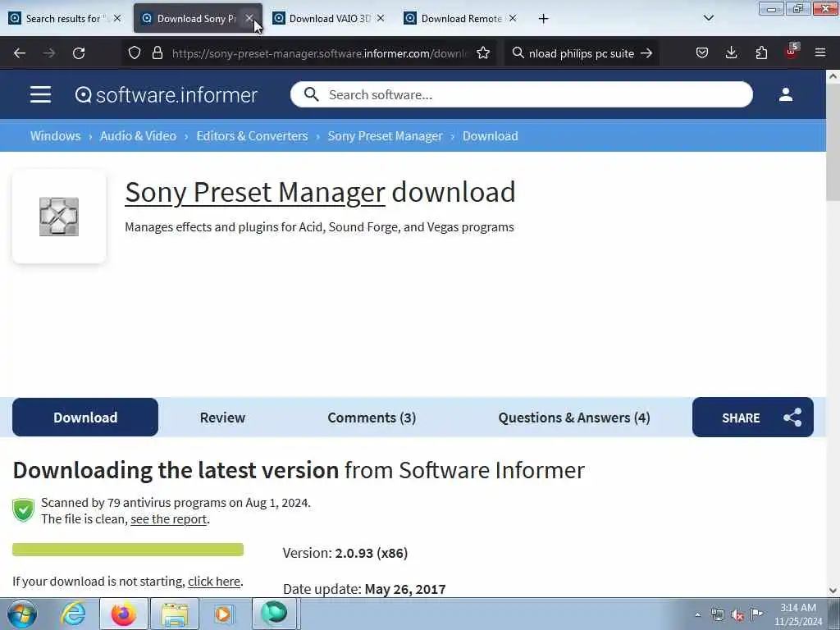Follow Sony Preset Manager breadcrumb link
840x630 pixels.
click(386, 136)
